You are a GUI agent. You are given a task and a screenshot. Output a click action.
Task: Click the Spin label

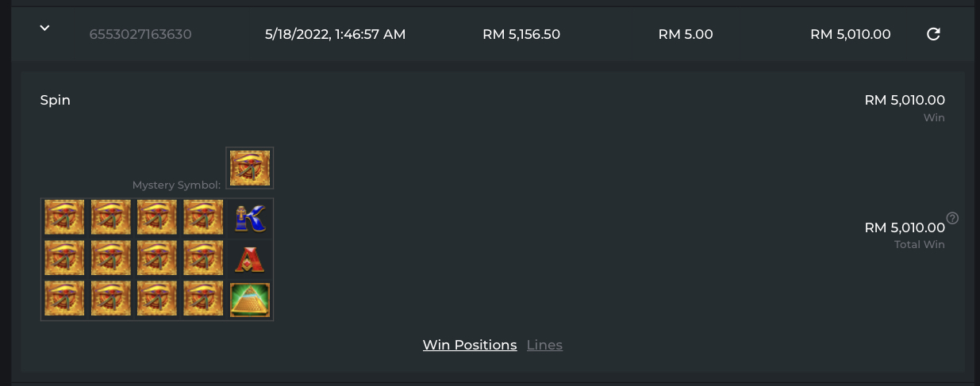click(56, 100)
